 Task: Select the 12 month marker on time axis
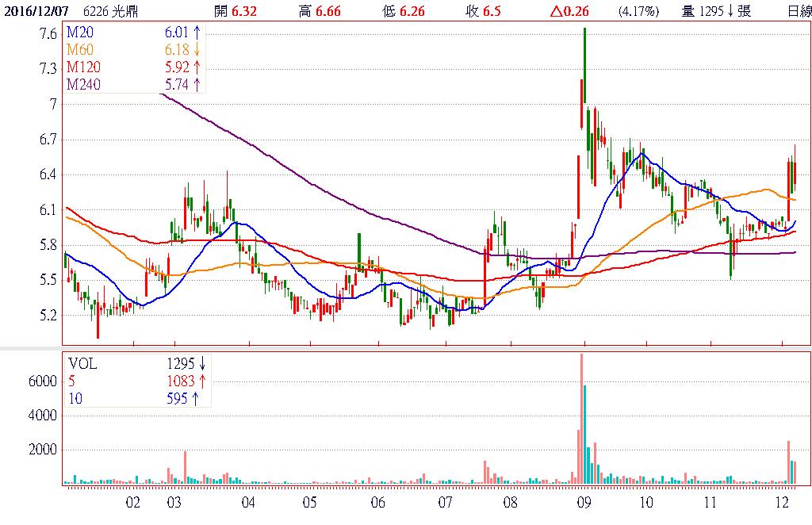tap(783, 503)
